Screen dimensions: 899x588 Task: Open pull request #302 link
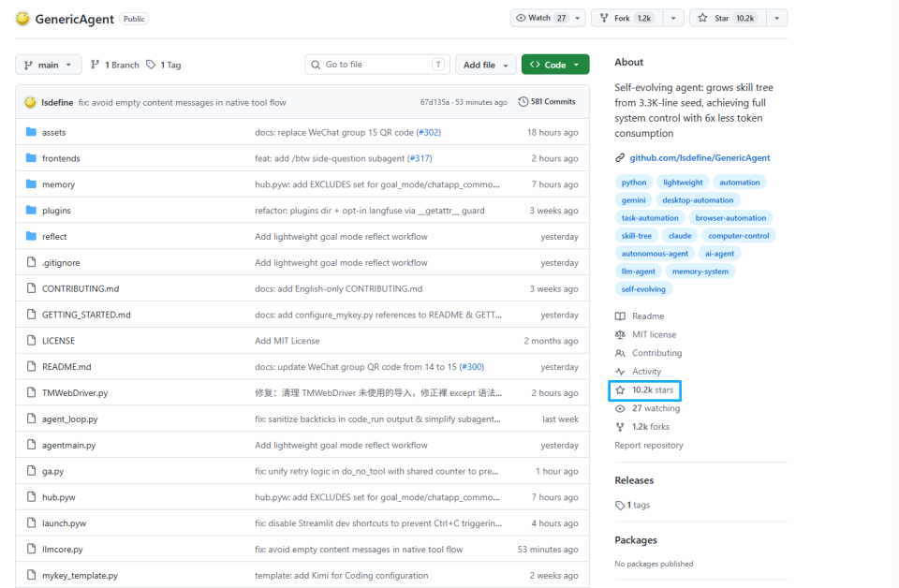428,132
